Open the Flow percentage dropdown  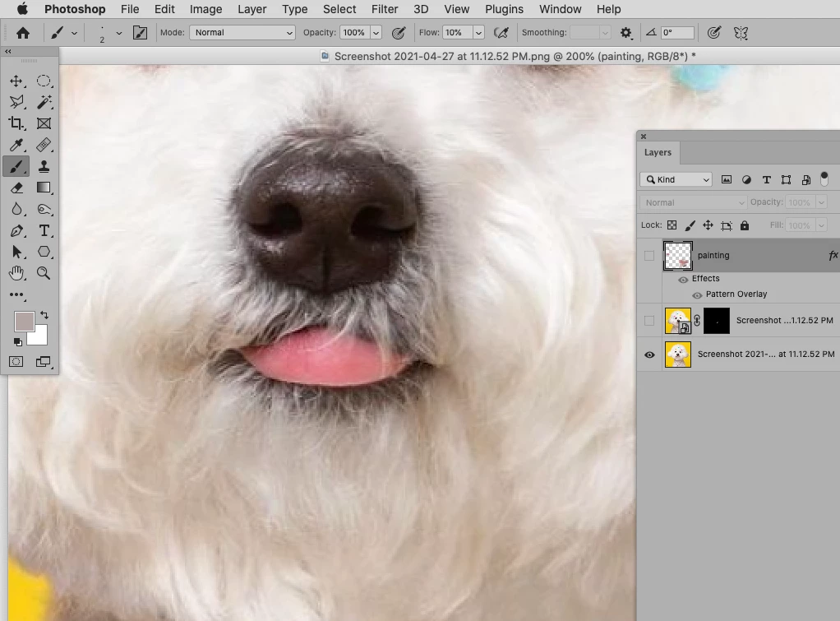point(478,33)
